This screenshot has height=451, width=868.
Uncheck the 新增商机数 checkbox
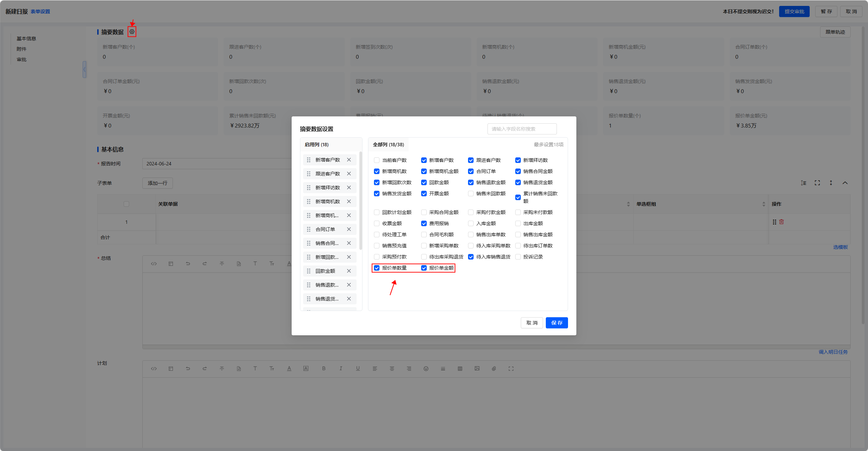coord(377,171)
